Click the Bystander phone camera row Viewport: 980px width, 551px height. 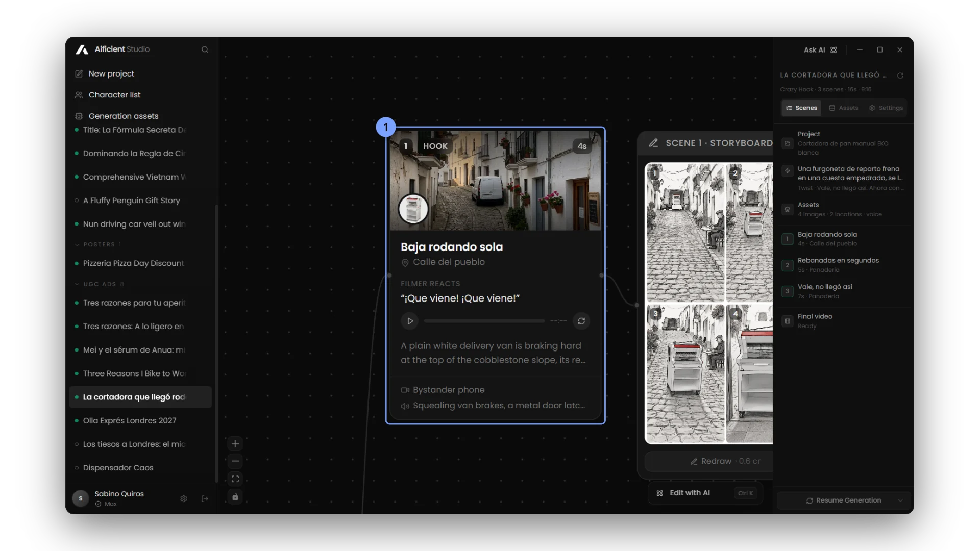pos(443,390)
